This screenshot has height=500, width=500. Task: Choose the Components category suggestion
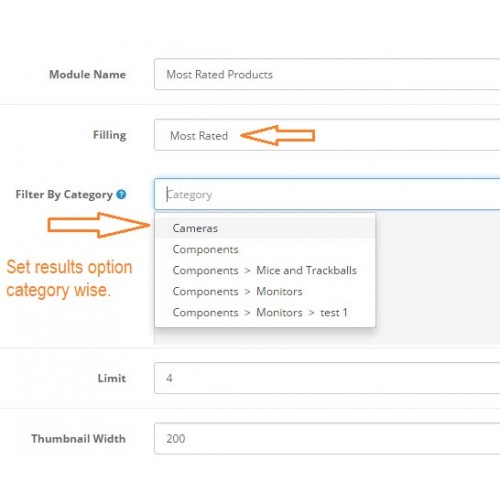point(265,249)
